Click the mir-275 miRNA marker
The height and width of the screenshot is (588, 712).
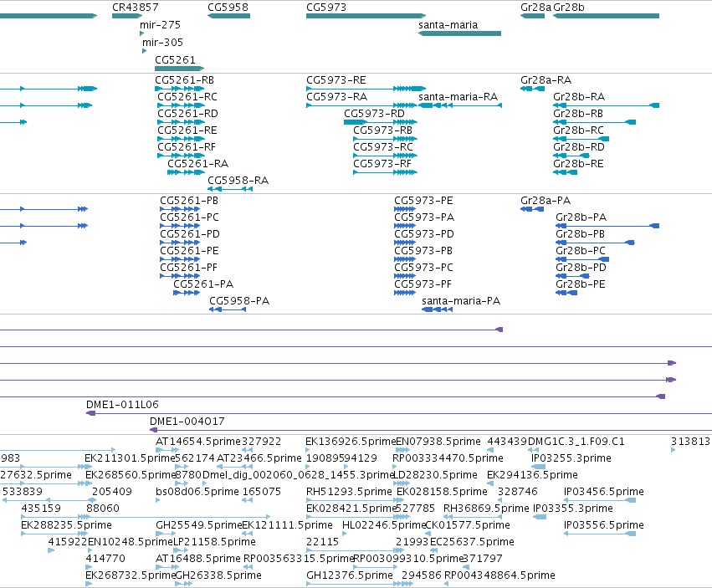(x=141, y=33)
